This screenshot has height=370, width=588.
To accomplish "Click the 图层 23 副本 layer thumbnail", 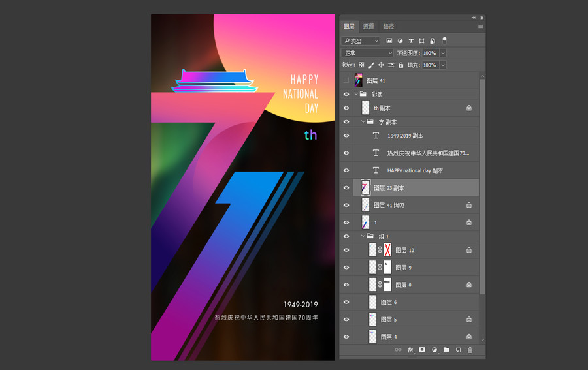I will point(365,188).
